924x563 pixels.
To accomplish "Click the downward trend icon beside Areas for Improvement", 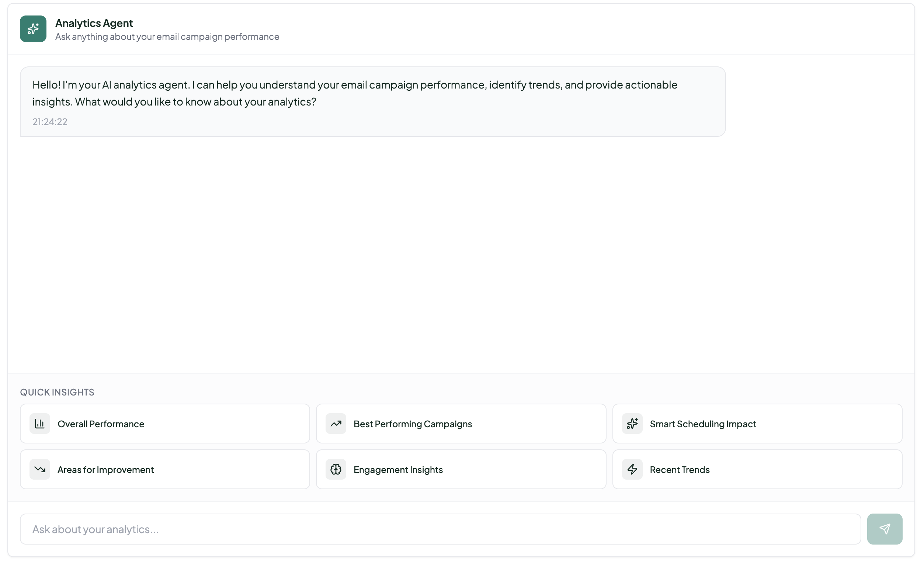I will 40,470.
